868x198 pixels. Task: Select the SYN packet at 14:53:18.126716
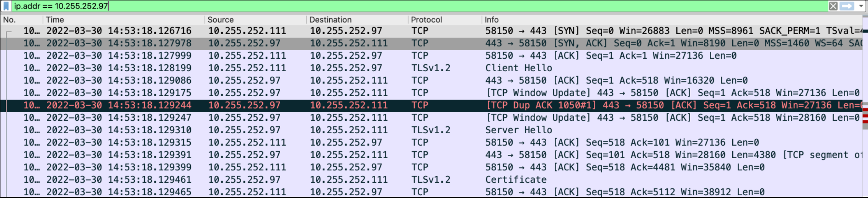click(431, 31)
